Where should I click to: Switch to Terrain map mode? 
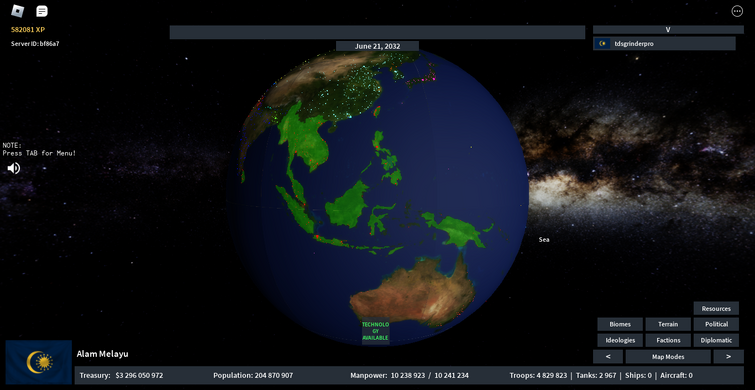pos(668,325)
